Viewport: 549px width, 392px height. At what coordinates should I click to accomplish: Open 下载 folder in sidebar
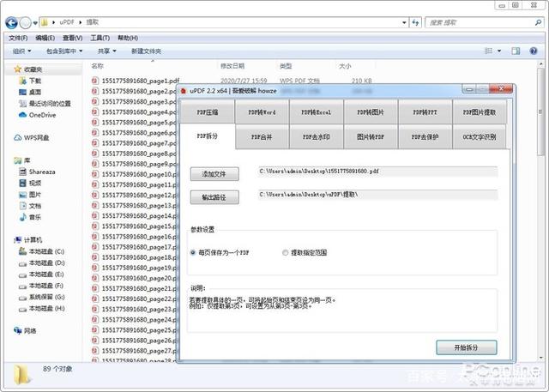point(31,81)
